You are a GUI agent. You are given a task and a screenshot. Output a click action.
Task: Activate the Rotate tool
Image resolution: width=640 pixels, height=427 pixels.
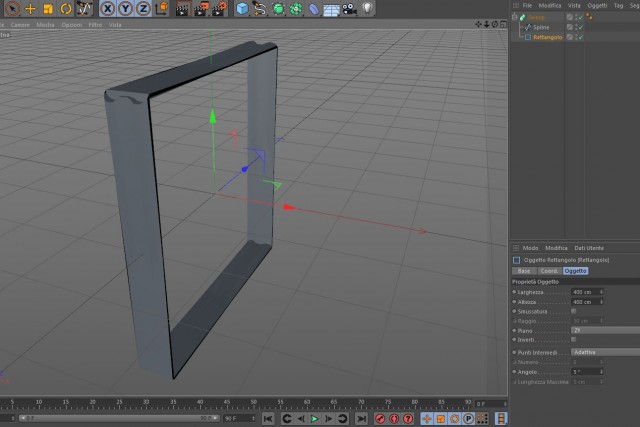66,9
